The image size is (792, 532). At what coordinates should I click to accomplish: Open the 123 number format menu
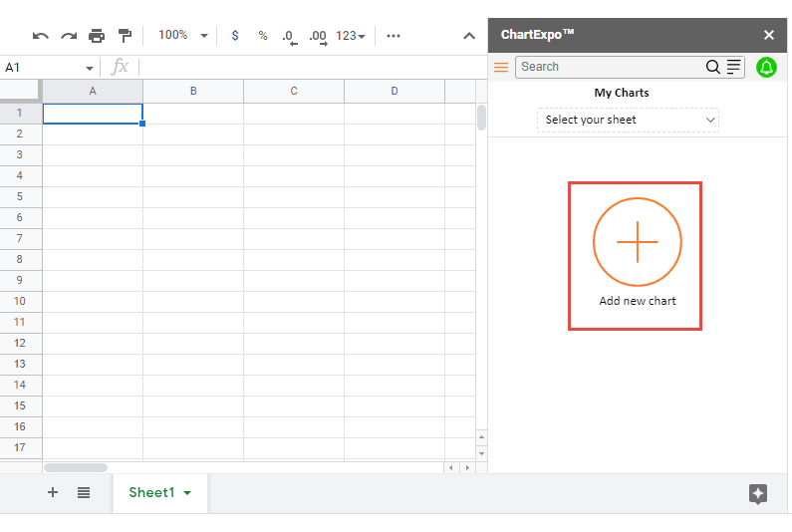tap(351, 36)
